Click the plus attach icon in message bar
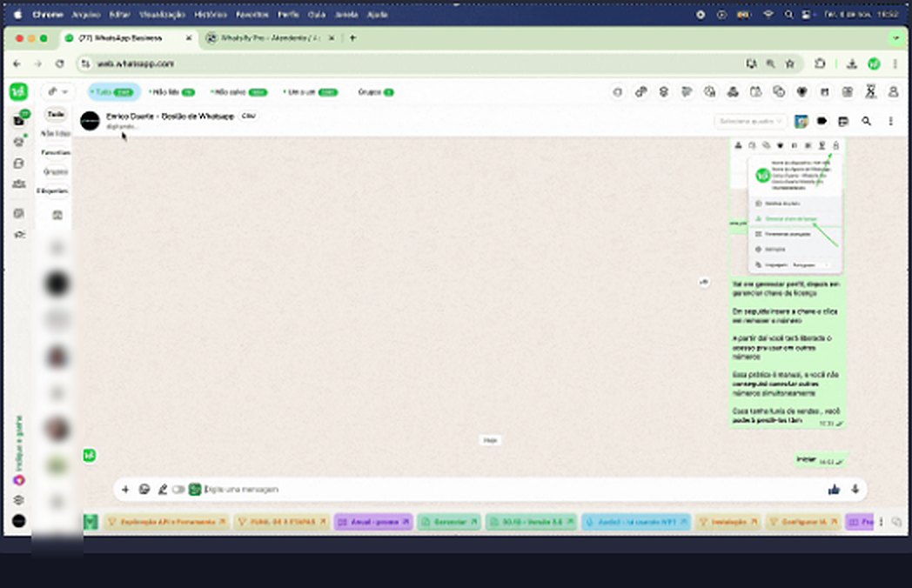The height and width of the screenshot is (588, 912). (125, 489)
